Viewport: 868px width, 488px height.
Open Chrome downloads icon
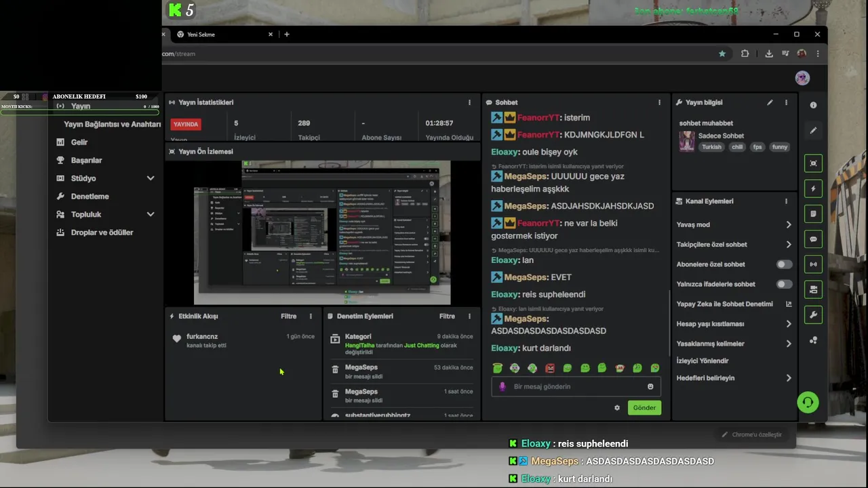click(x=769, y=54)
